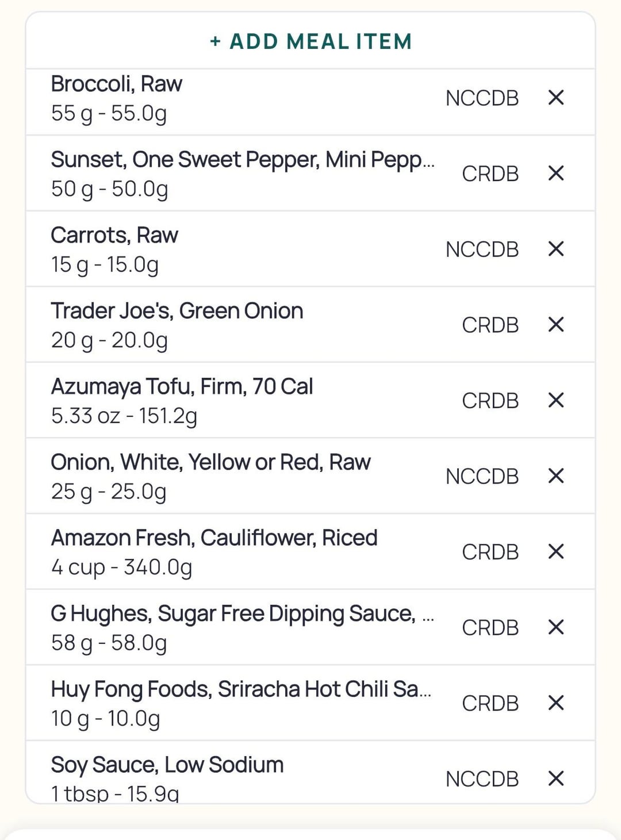Viewport: 621px width, 840px height.
Task: Select the Amazon Fresh Cauliflower, Riced row
Action: coord(214,552)
